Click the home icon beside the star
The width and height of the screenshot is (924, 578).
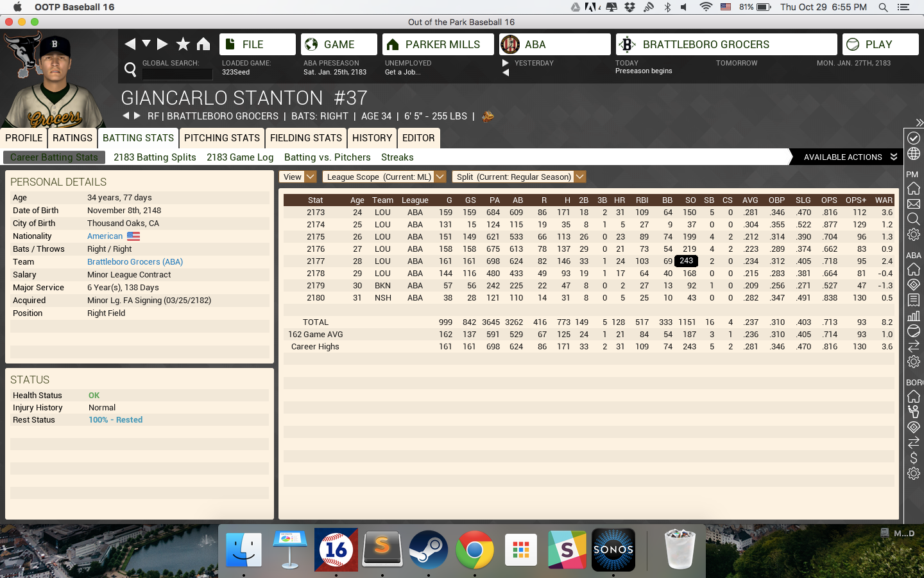[x=203, y=44]
